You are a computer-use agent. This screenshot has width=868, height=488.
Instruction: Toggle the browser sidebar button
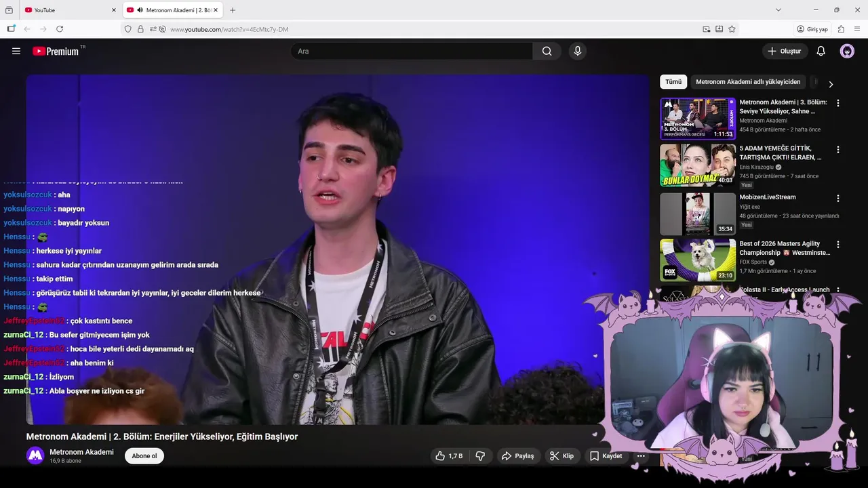[11, 29]
